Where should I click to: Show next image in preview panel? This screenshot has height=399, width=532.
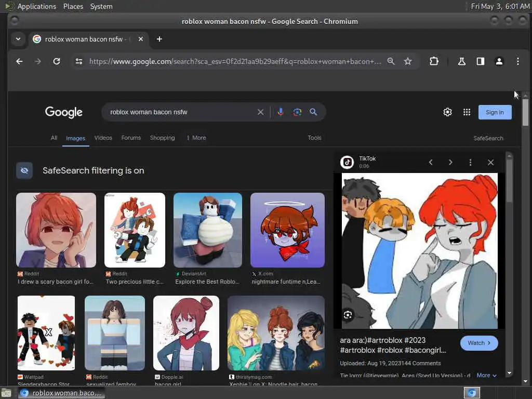(x=450, y=163)
